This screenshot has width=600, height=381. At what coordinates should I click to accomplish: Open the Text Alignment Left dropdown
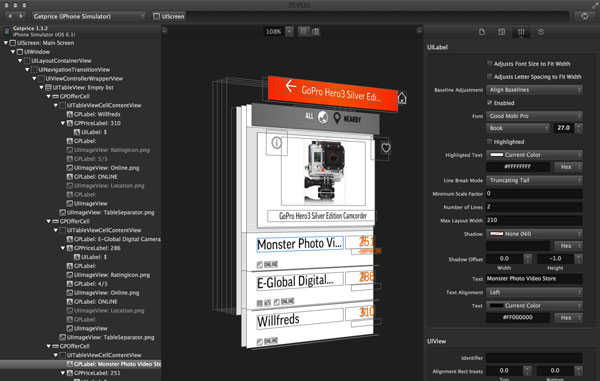[x=534, y=292]
